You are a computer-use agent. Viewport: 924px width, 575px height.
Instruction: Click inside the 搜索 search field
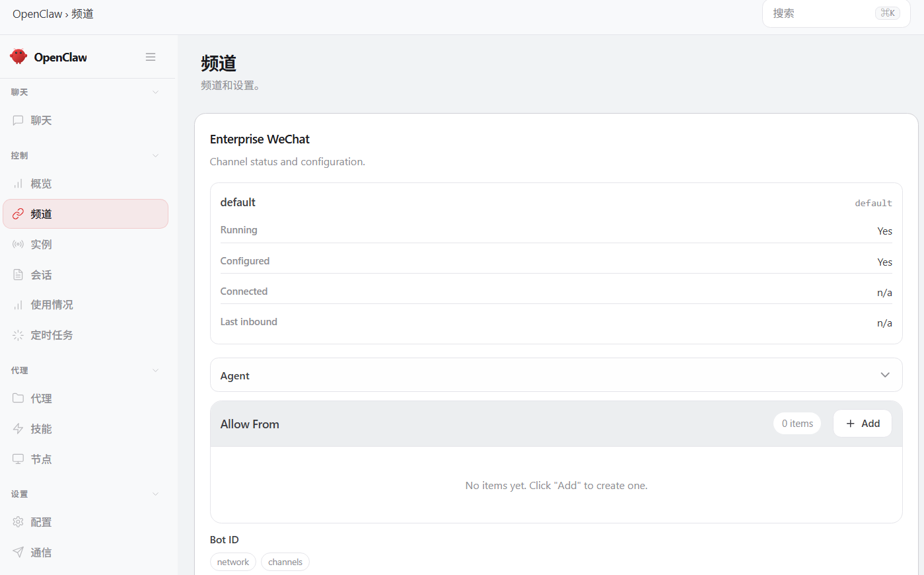(826, 13)
